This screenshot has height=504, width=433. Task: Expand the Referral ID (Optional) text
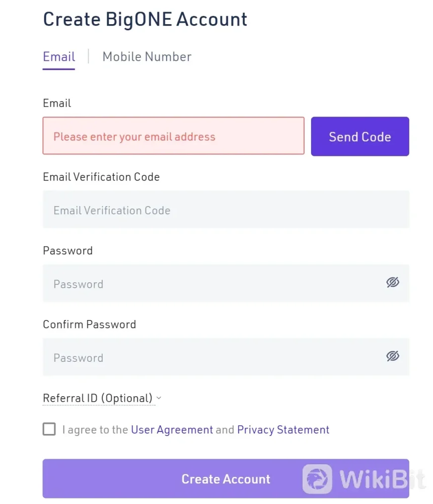point(98,398)
